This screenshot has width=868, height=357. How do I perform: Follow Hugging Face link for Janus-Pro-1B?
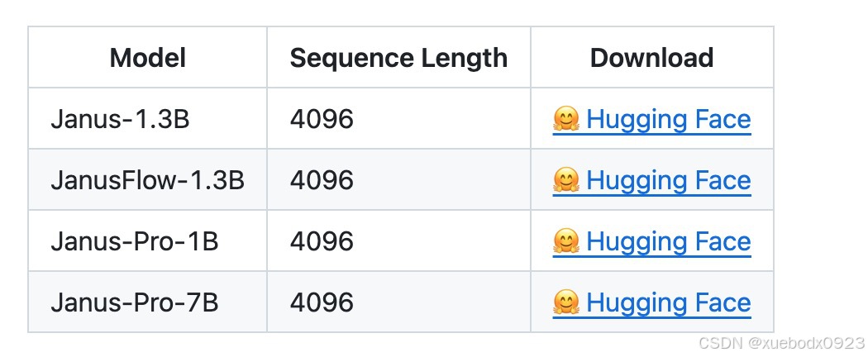pyautogui.click(x=668, y=241)
